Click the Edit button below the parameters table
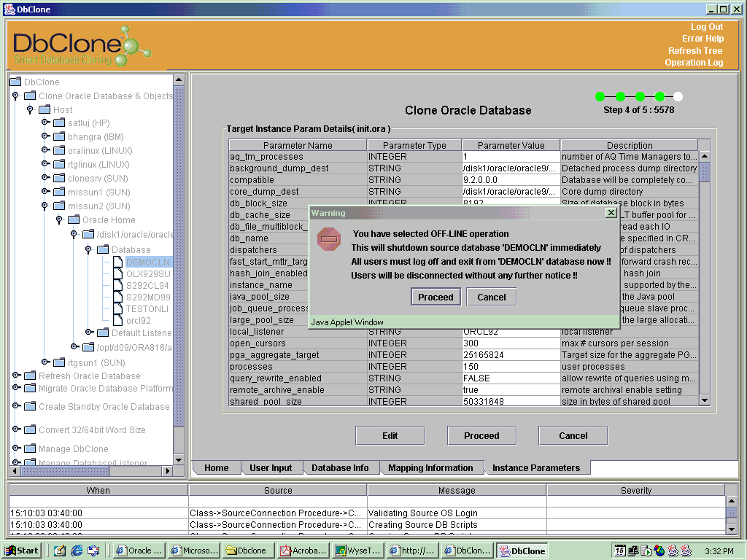 coord(390,436)
